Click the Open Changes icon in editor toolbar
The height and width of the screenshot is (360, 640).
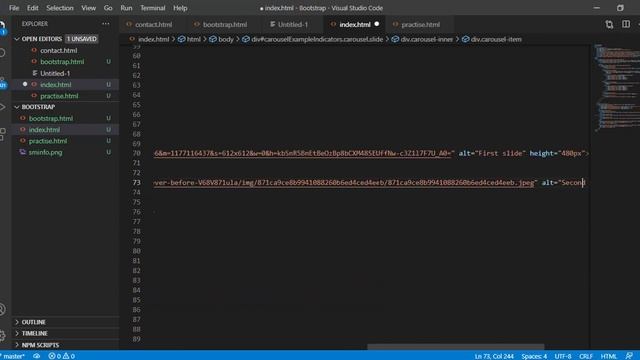click(x=609, y=24)
